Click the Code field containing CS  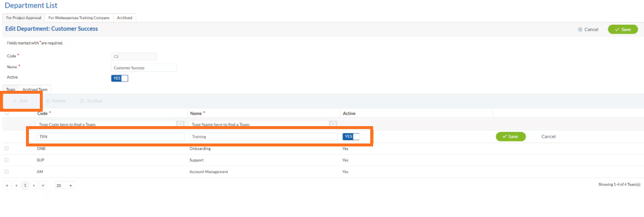click(134, 56)
